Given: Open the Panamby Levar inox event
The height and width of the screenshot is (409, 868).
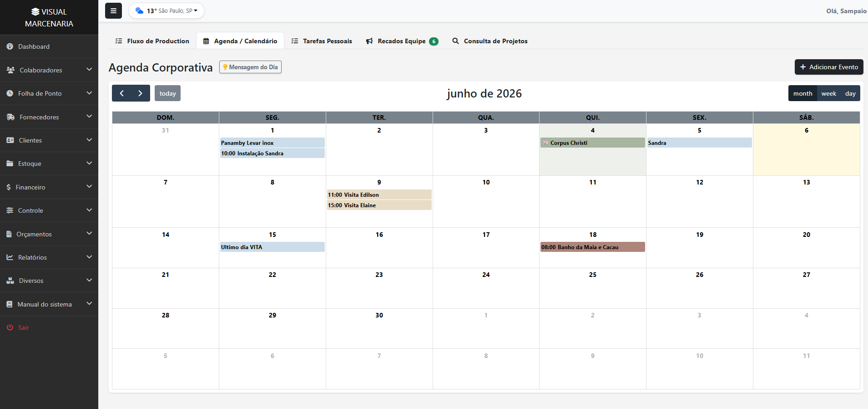Looking at the screenshot, I should tap(272, 143).
